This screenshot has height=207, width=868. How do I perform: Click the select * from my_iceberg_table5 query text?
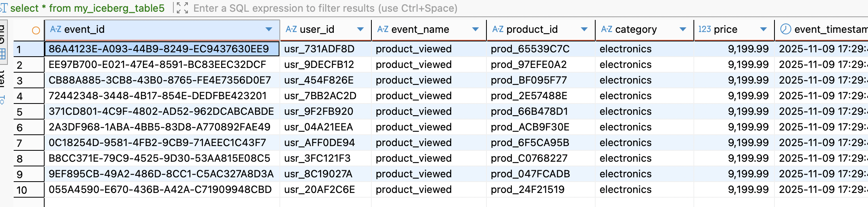(x=87, y=8)
